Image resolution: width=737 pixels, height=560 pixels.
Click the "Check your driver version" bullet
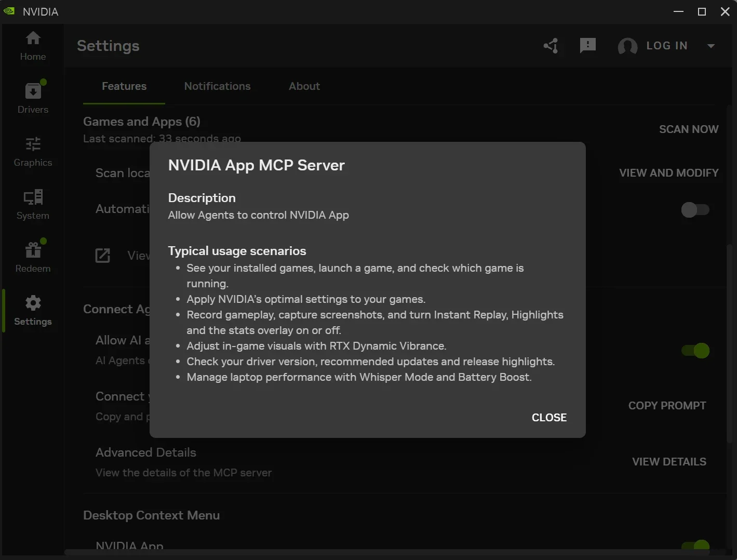point(371,362)
